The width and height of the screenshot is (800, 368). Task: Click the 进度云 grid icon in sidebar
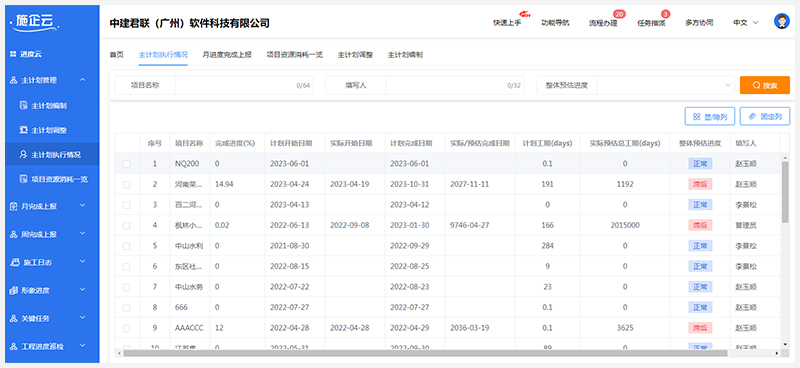click(13, 54)
